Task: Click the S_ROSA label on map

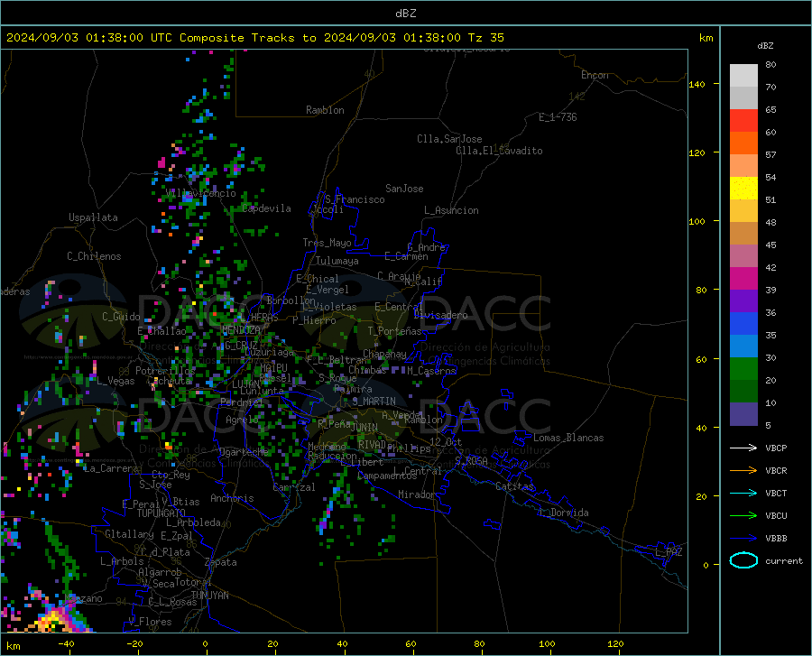Action: pyautogui.click(x=471, y=460)
